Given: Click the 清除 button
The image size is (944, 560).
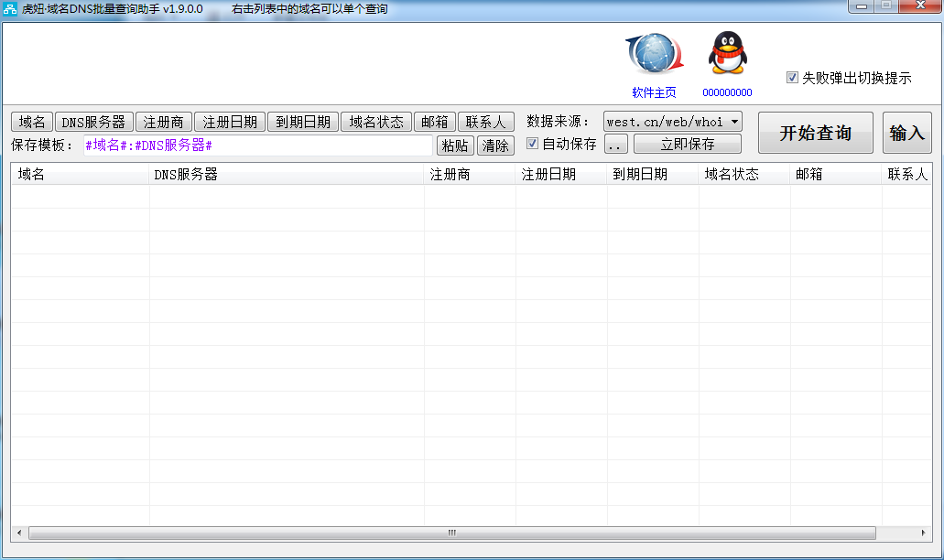Looking at the screenshot, I should point(495,145).
